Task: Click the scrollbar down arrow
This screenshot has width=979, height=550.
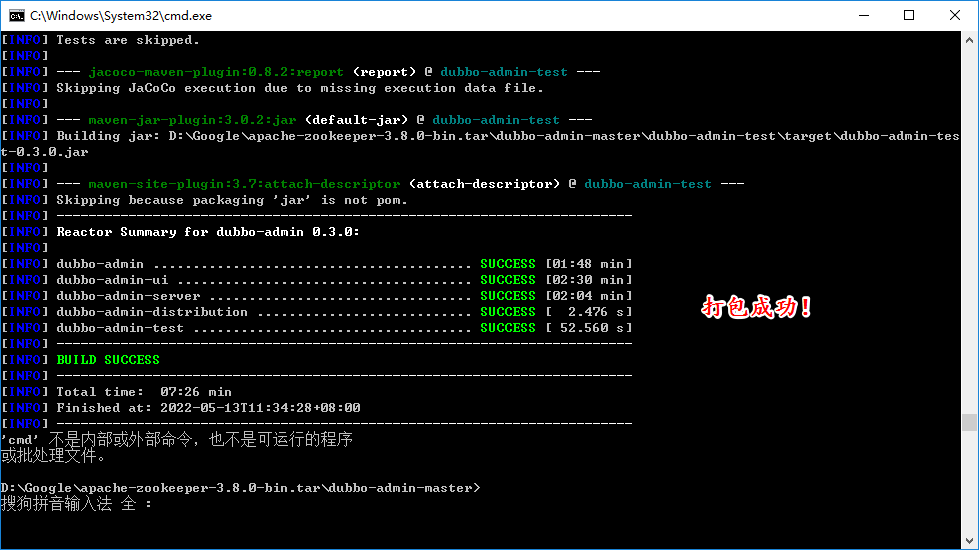Action: tap(969, 541)
